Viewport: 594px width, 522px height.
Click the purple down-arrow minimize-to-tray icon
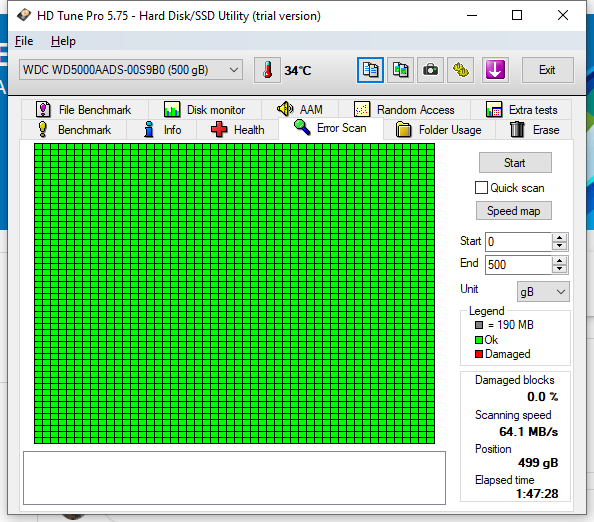pyautogui.click(x=495, y=70)
